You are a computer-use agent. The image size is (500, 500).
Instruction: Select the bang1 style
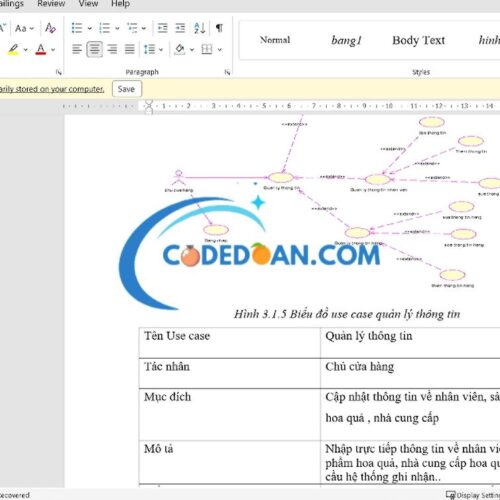[x=346, y=40]
